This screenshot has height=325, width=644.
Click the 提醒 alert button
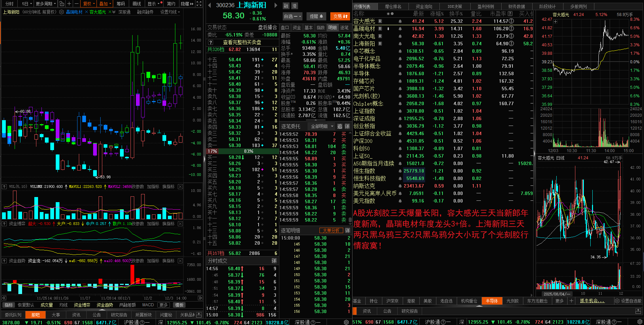(x=316, y=16)
